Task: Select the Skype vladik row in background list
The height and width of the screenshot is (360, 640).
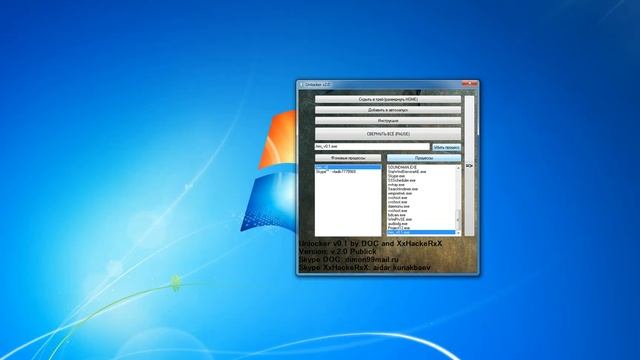Action: (x=348, y=171)
